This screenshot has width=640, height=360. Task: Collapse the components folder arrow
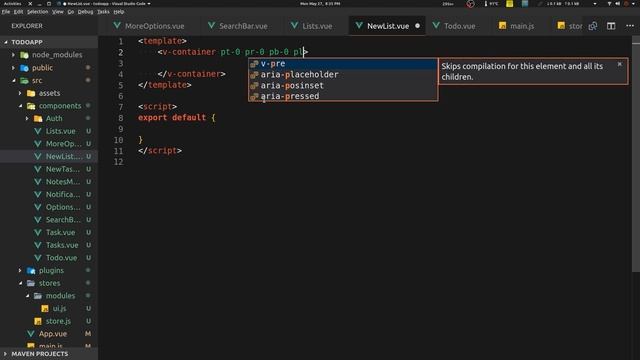click(20, 106)
